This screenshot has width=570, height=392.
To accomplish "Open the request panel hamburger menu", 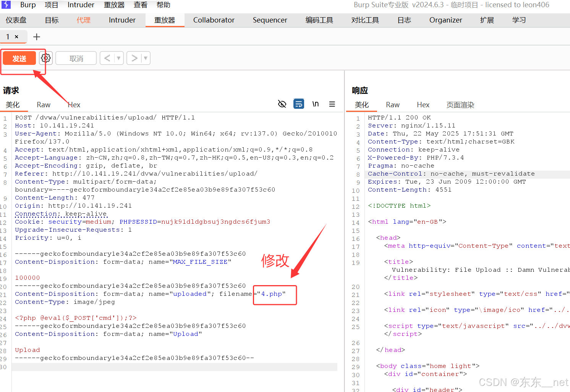I will 332,104.
